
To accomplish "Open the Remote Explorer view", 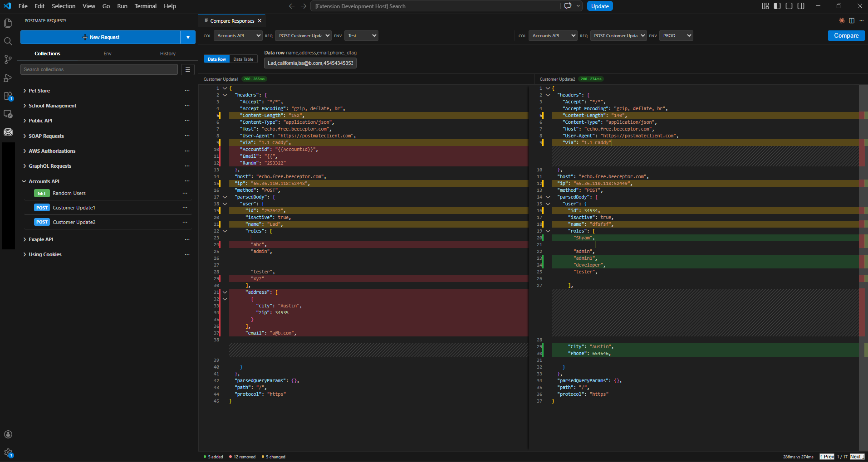I will 8,114.
